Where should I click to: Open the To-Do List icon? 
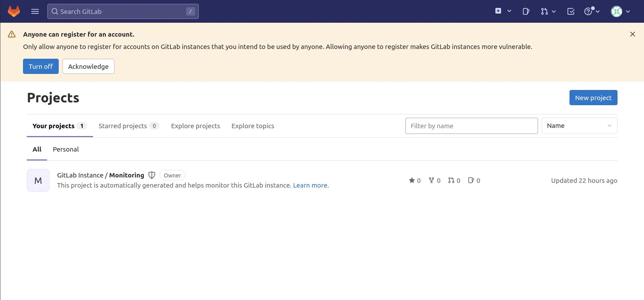click(x=571, y=11)
